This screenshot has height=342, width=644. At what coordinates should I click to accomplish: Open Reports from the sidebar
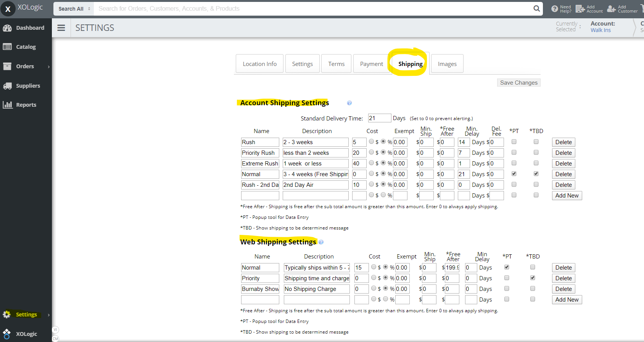coord(26,105)
